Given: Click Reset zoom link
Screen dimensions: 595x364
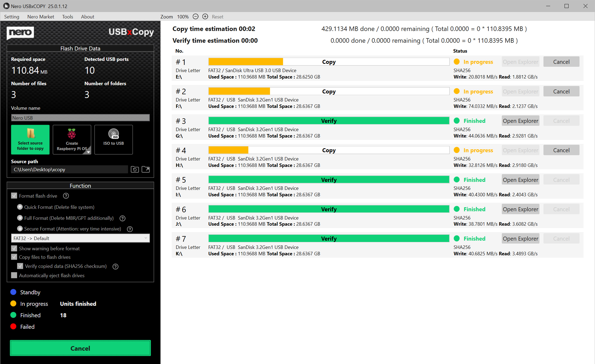Looking at the screenshot, I should pos(218,17).
